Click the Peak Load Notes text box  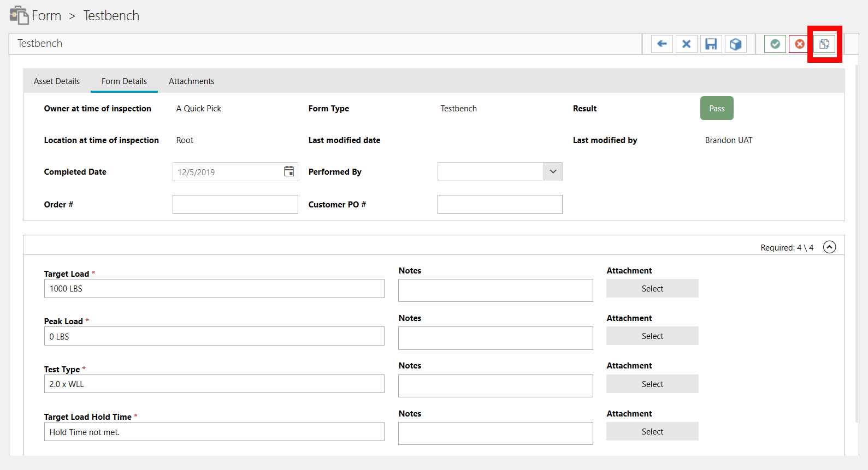click(x=495, y=338)
